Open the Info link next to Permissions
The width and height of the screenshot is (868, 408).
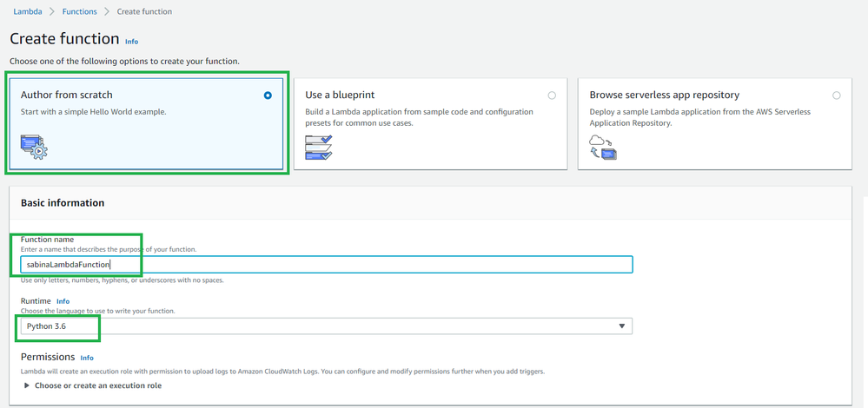87,358
